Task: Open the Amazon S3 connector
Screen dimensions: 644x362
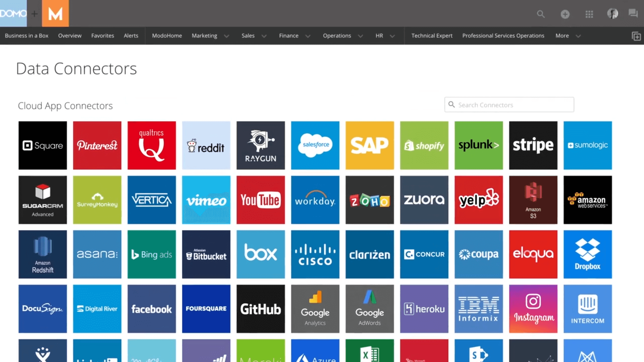Action: (533, 200)
